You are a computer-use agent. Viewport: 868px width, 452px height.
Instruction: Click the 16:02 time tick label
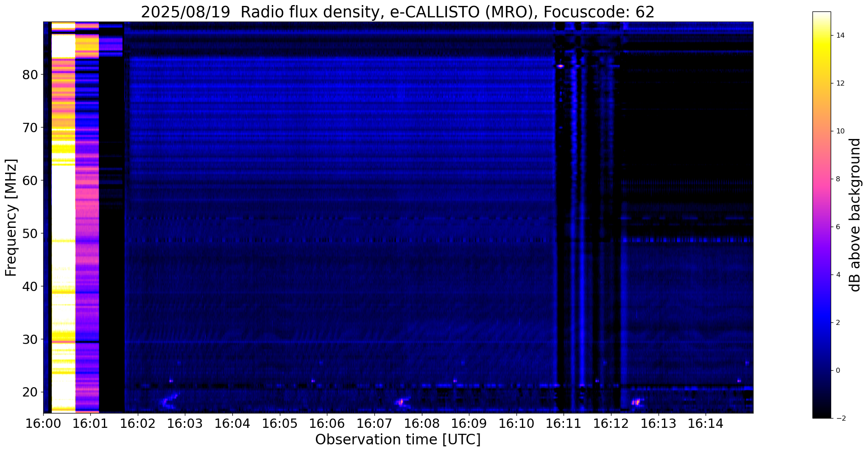138,424
